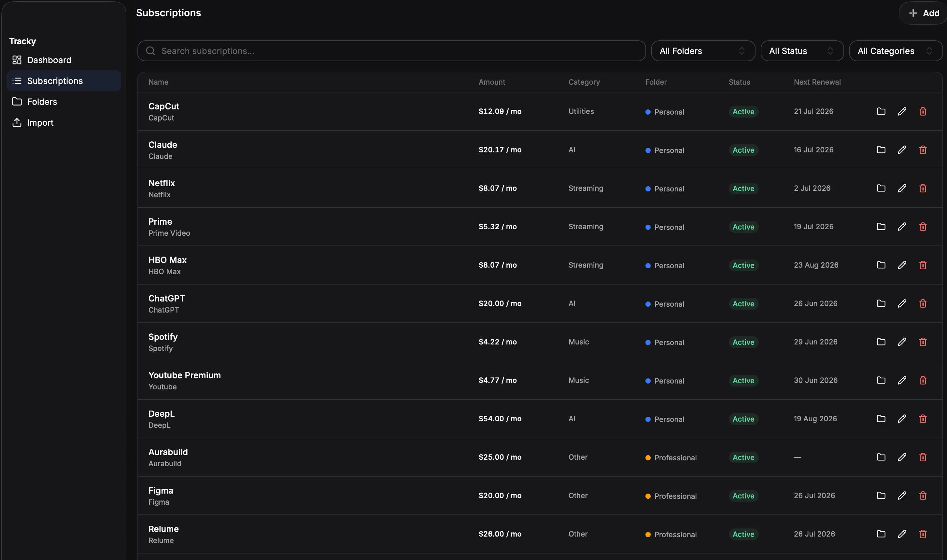947x560 pixels.
Task: Edit the DeepL subscription
Action: point(902,419)
